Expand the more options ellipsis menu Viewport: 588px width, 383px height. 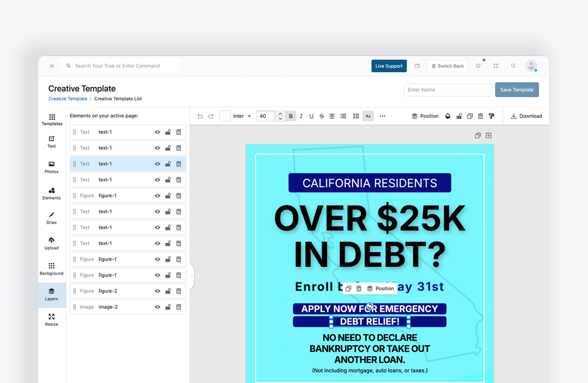coord(382,116)
